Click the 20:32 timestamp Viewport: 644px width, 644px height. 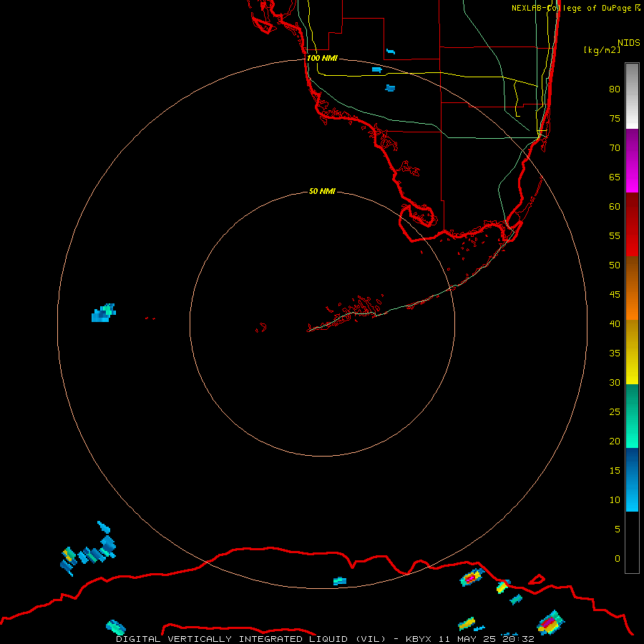pyautogui.click(x=519, y=639)
